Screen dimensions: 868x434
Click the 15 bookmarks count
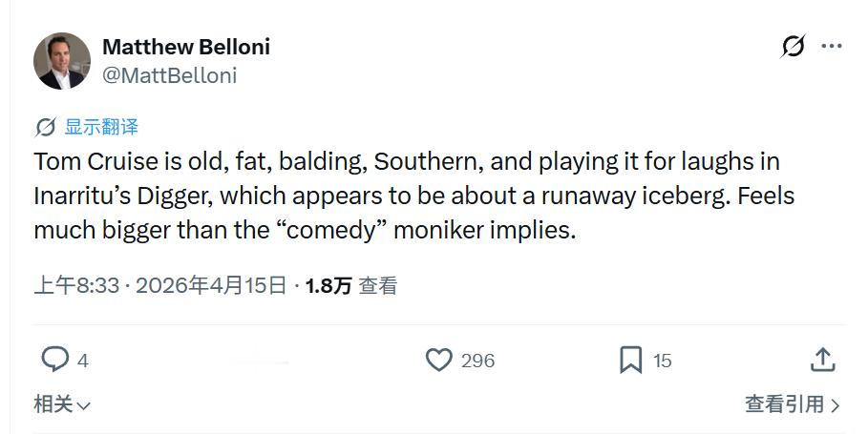point(663,361)
